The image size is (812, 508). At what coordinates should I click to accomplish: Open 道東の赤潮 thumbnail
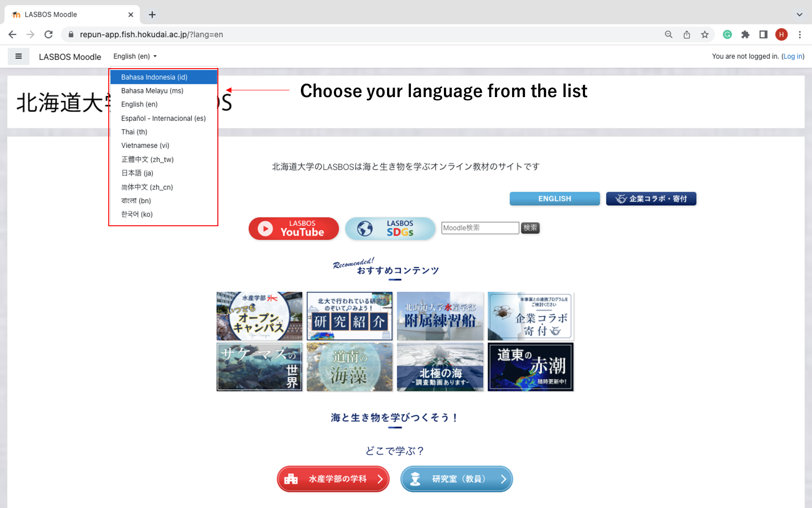coord(531,367)
